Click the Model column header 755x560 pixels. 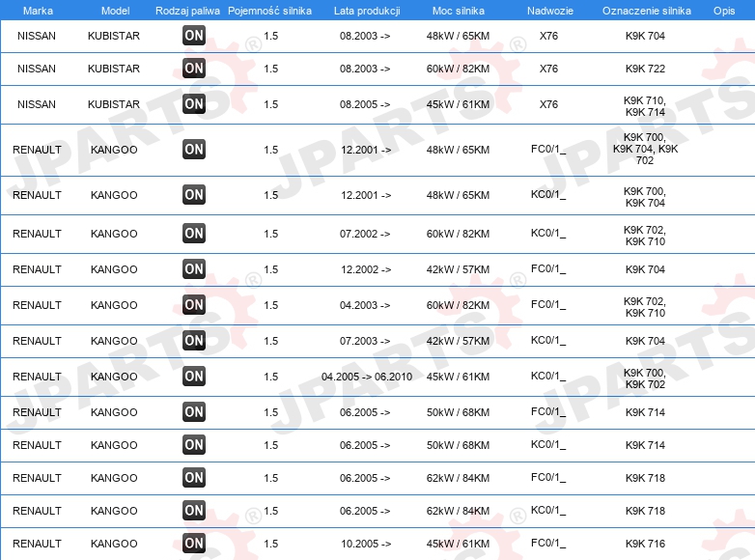click(115, 11)
